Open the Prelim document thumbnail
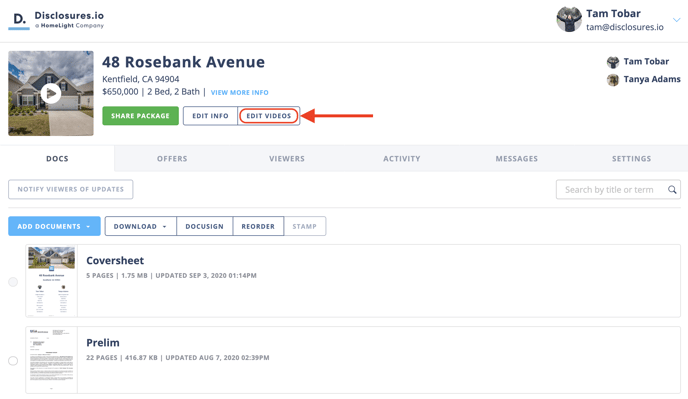 [x=51, y=360]
